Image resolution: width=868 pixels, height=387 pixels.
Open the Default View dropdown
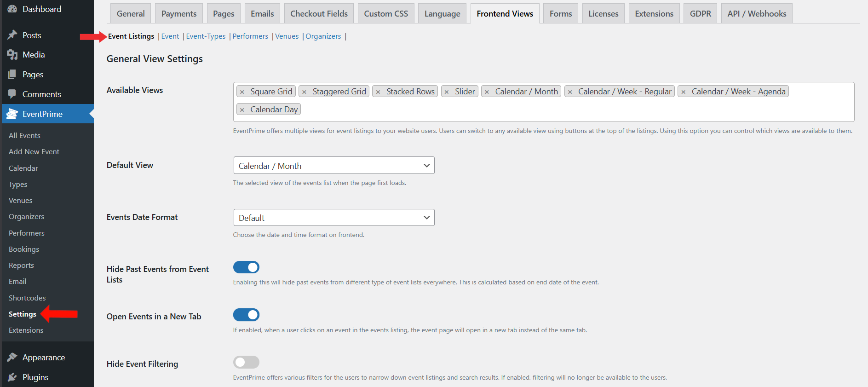[x=333, y=166]
